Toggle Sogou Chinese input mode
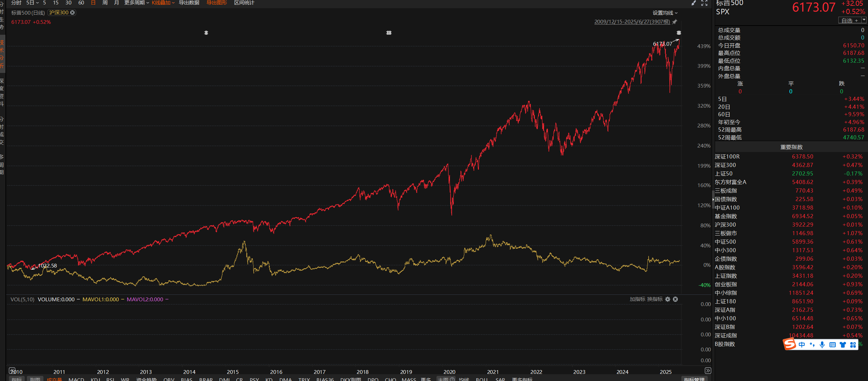868x381 pixels. (802, 345)
